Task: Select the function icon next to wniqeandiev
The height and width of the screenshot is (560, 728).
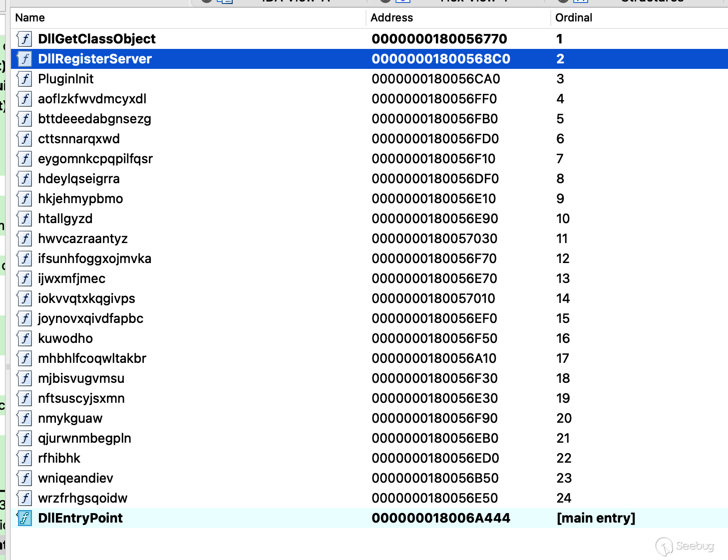Action: (x=24, y=478)
